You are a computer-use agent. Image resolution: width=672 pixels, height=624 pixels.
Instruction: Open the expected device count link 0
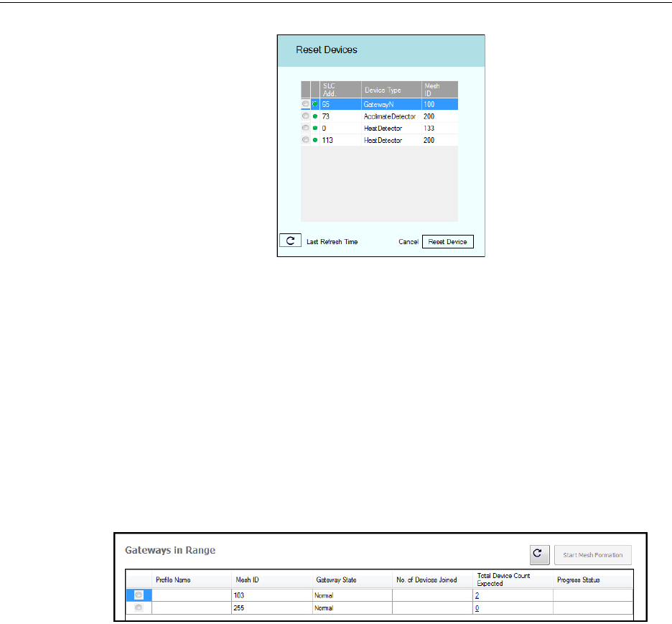coord(477,607)
